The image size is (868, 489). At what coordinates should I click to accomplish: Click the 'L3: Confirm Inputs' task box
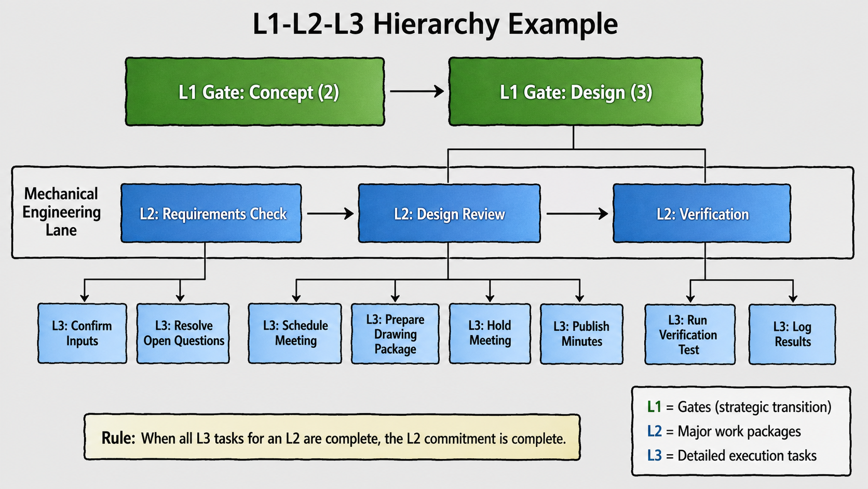pos(82,333)
